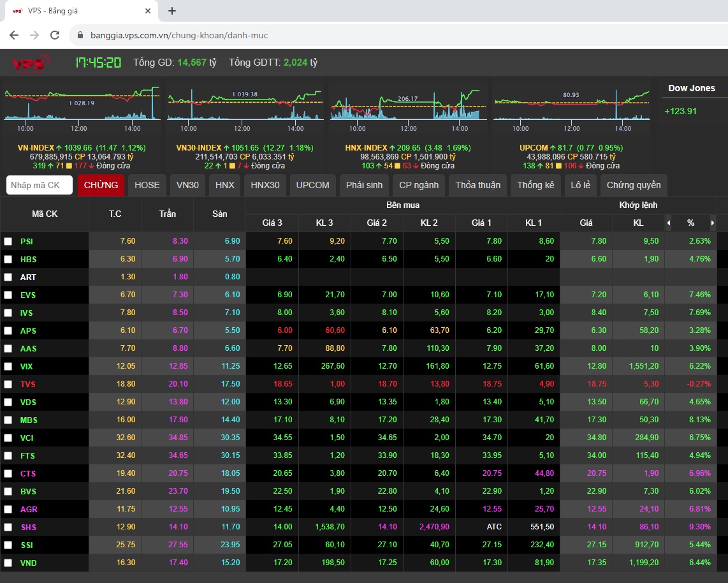Close the VPS - Bảng giá tab

pyautogui.click(x=148, y=11)
